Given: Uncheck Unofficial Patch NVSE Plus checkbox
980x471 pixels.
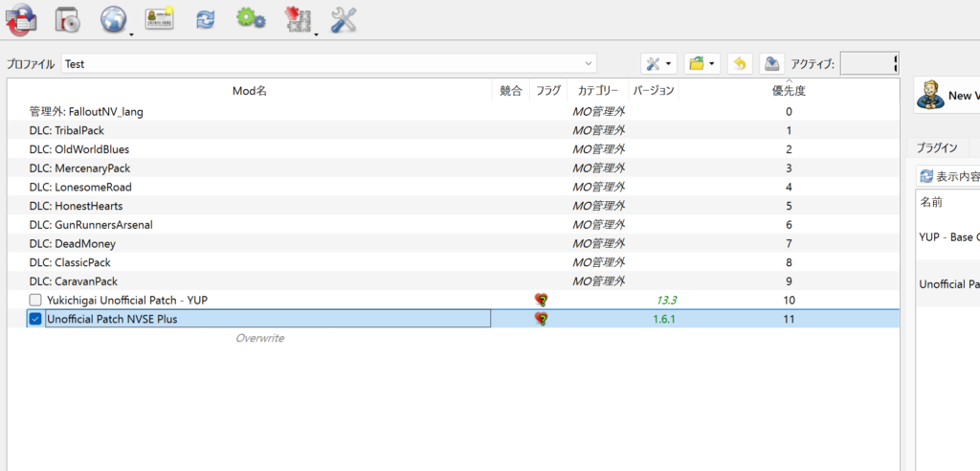Looking at the screenshot, I should point(35,319).
